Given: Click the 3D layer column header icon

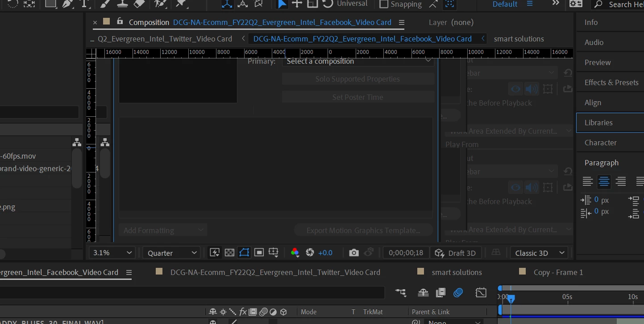Looking at the screenshot, I should pos(283,312).
